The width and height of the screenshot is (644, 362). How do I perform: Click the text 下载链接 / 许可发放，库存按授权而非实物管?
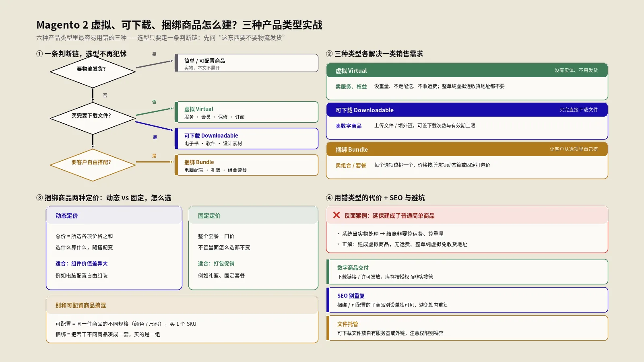(x=385, y=277)
